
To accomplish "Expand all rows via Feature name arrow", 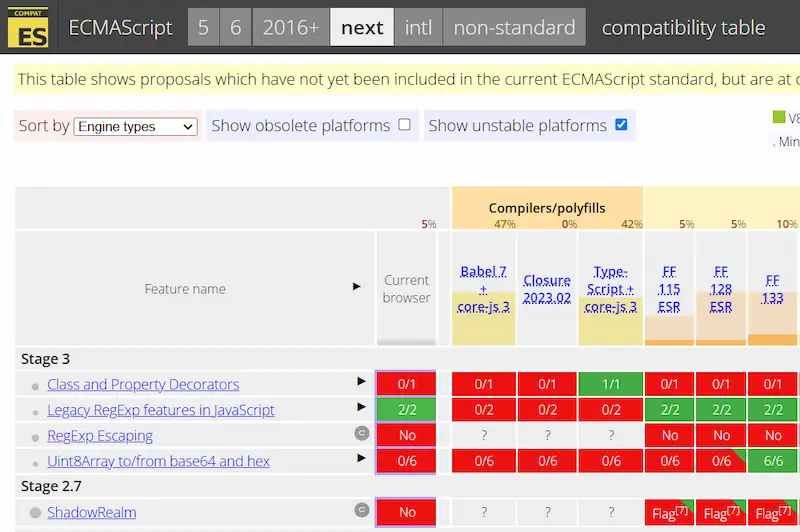I will pyautogui.click(x=357, y=287).
